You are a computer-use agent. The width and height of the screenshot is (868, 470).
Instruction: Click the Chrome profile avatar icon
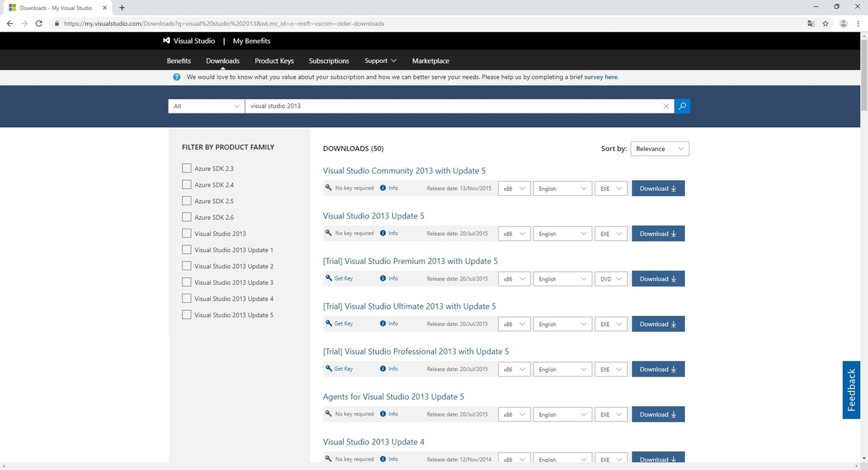(x=843, y=23)
